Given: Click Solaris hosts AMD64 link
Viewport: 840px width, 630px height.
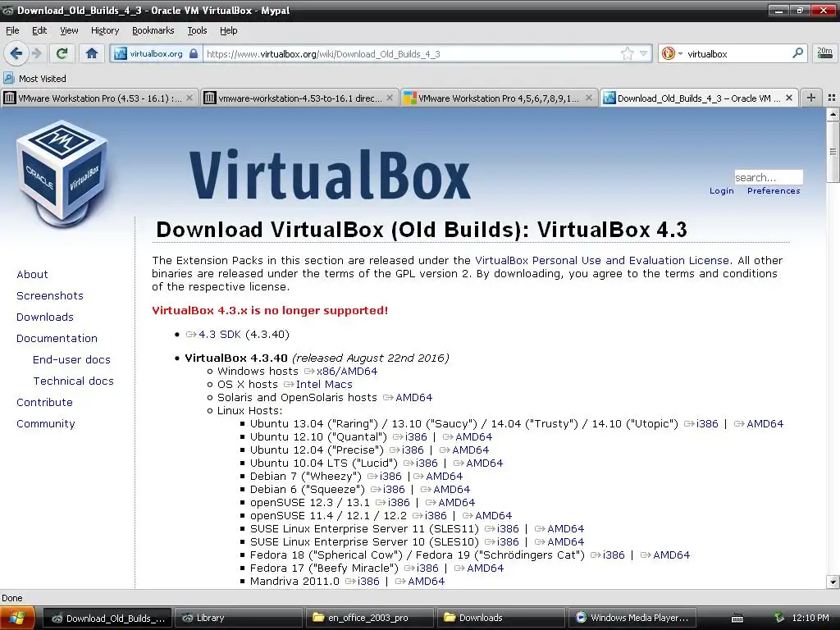Looking at the screenshot, I should click(408, 398).
